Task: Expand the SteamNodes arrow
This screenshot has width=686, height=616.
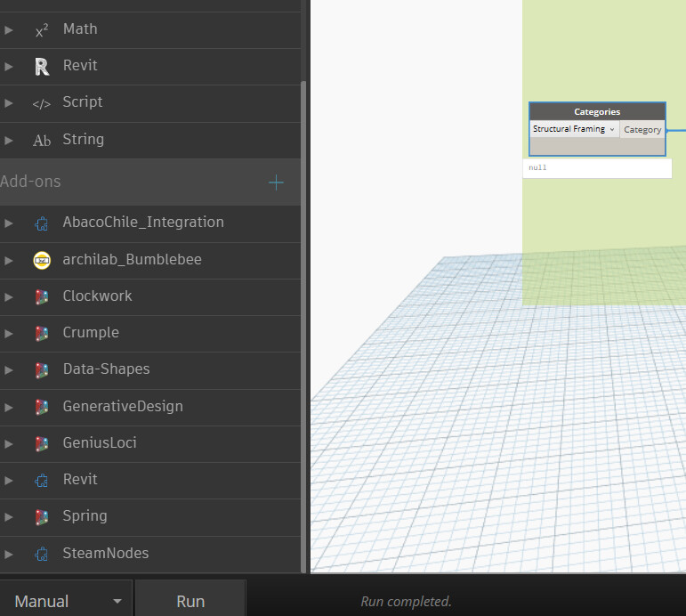Action: coord(8,555)
